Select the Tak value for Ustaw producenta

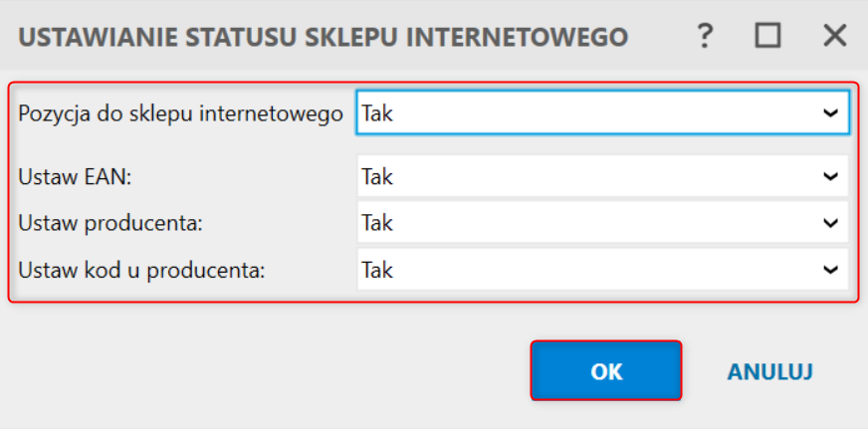tap(377, 223)
